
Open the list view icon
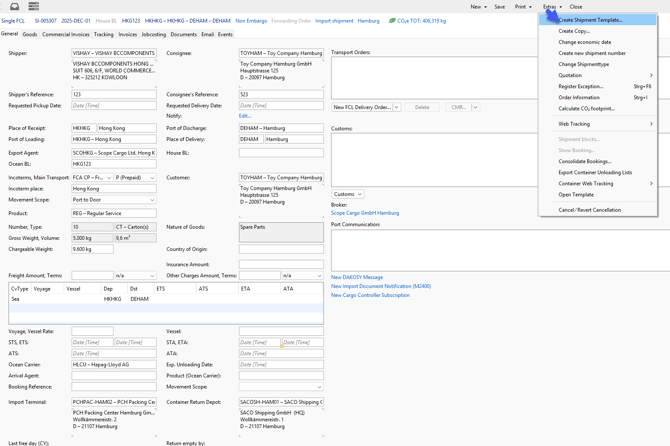click(33, 7)
